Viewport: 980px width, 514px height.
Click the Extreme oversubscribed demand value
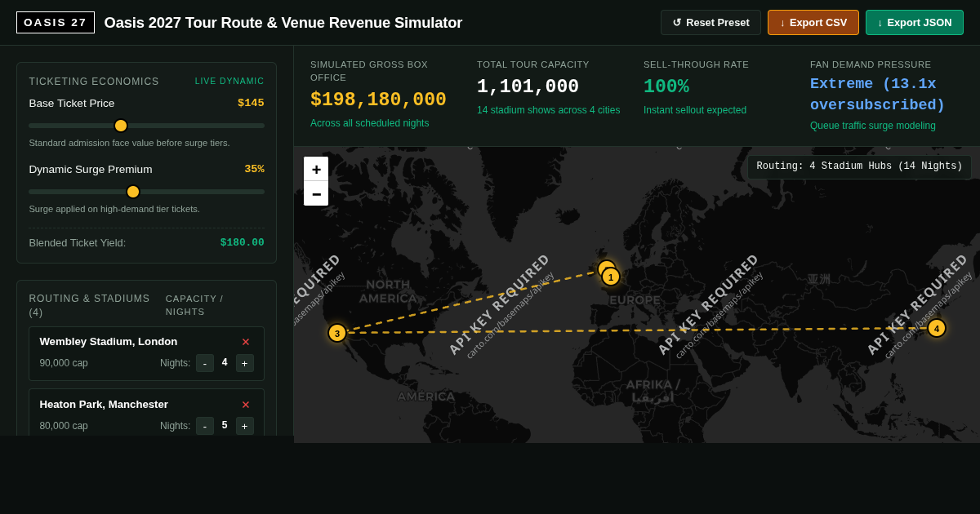click(x=877, y=95)
